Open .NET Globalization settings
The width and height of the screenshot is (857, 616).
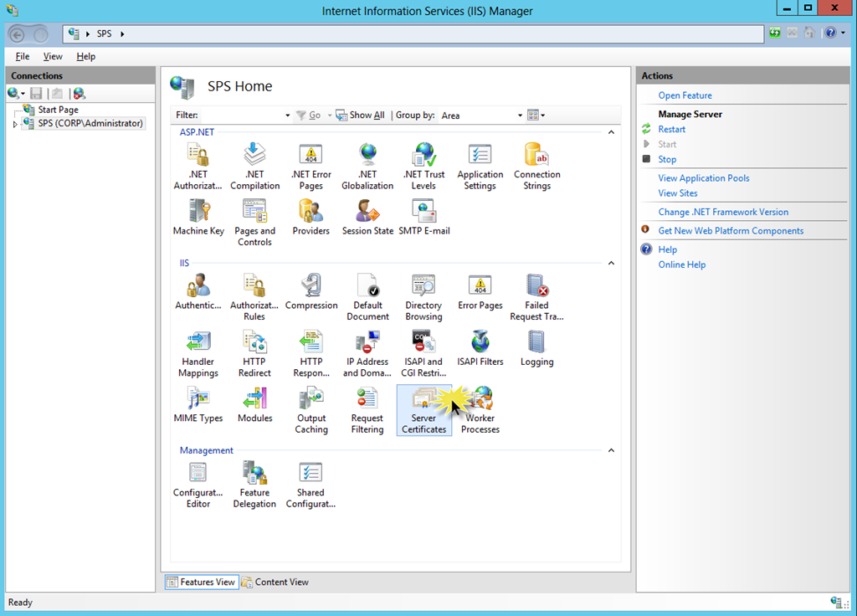(367, 167)
